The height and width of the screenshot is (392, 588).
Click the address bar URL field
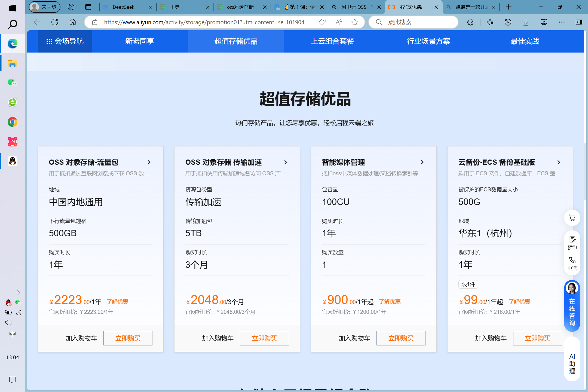(x=206, y=22)
